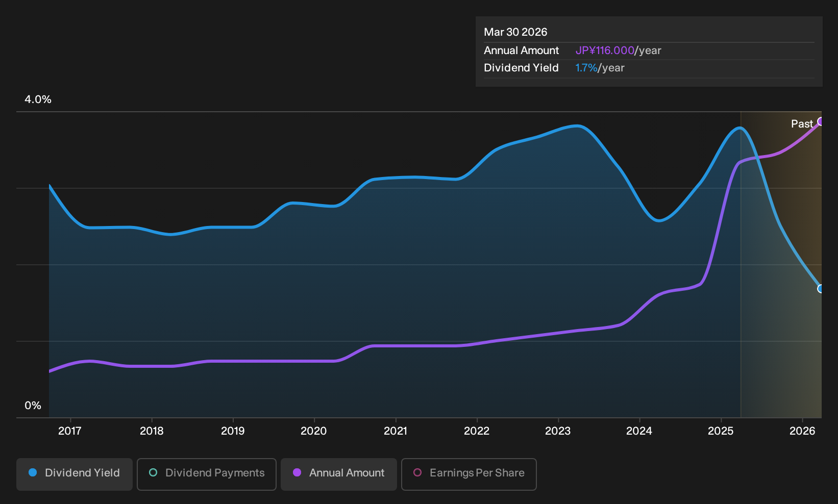Toggle the Earnings Per Share series
This screenshot has width=838, height=504.
[x=469, y=474]
